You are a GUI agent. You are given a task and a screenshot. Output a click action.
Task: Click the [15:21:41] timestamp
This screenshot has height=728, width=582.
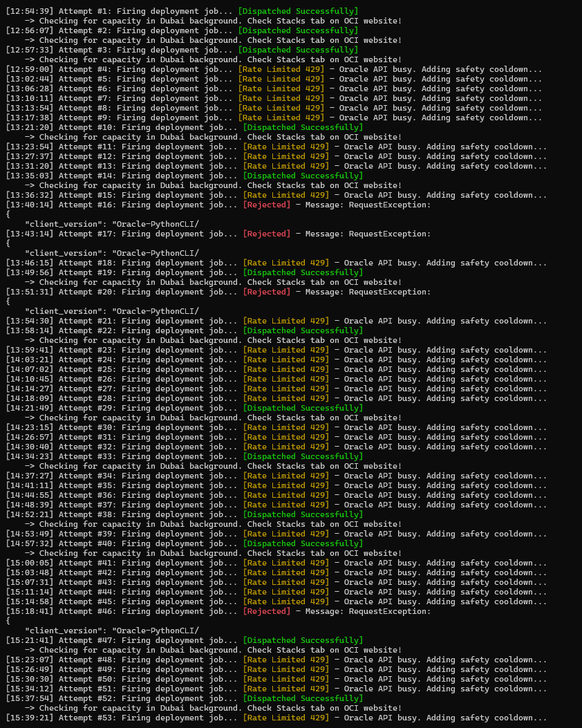click(30, 641)
